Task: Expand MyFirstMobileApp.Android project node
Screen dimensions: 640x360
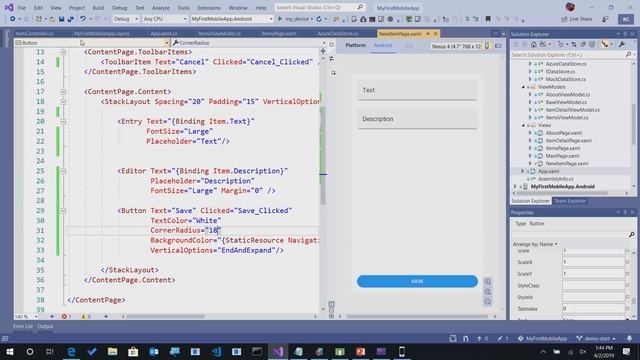Action: tap(515, 187)
